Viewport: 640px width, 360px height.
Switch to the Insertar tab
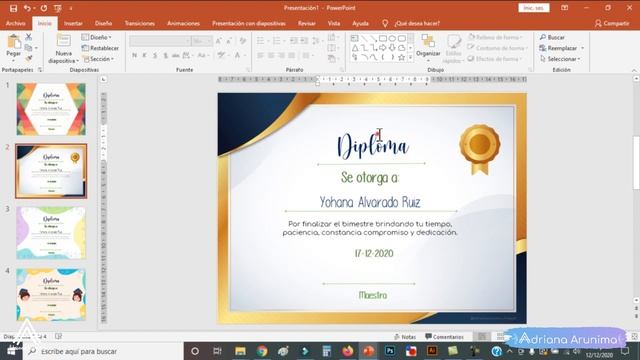(x=73, y=23)
